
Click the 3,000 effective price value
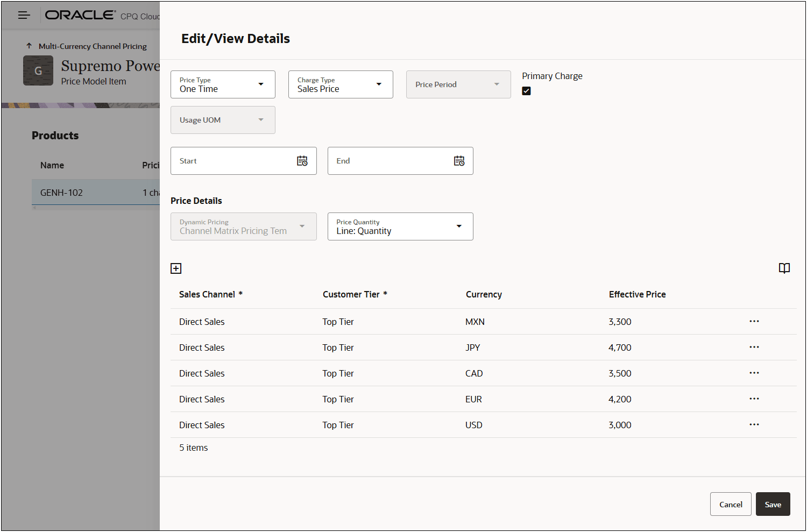coord(620,425)
